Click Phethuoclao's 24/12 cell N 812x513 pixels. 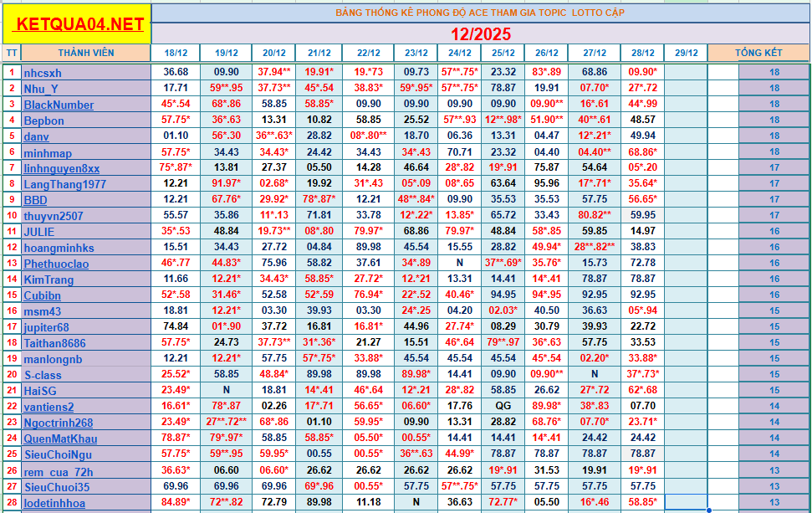click(x=460, y=263)
